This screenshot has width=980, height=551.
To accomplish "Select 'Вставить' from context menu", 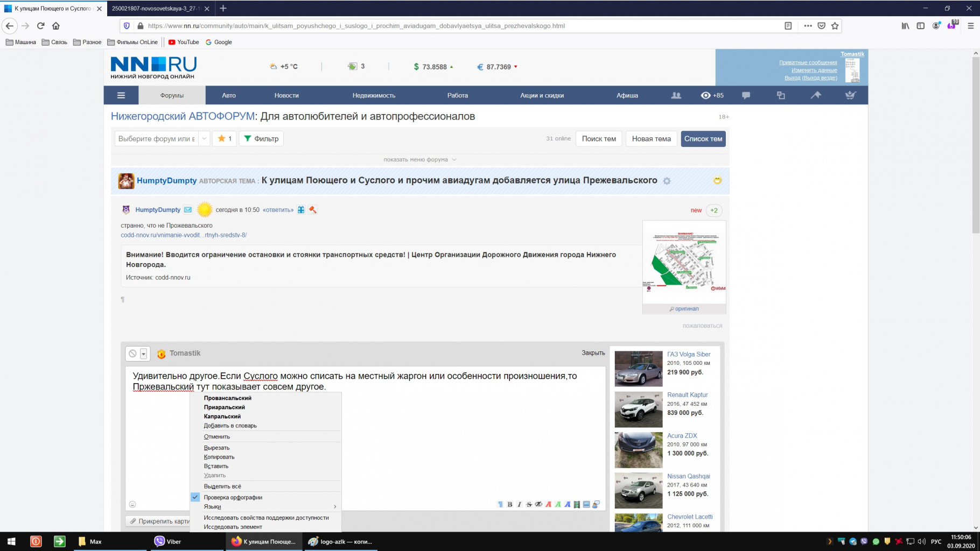I will click(216, 466).
